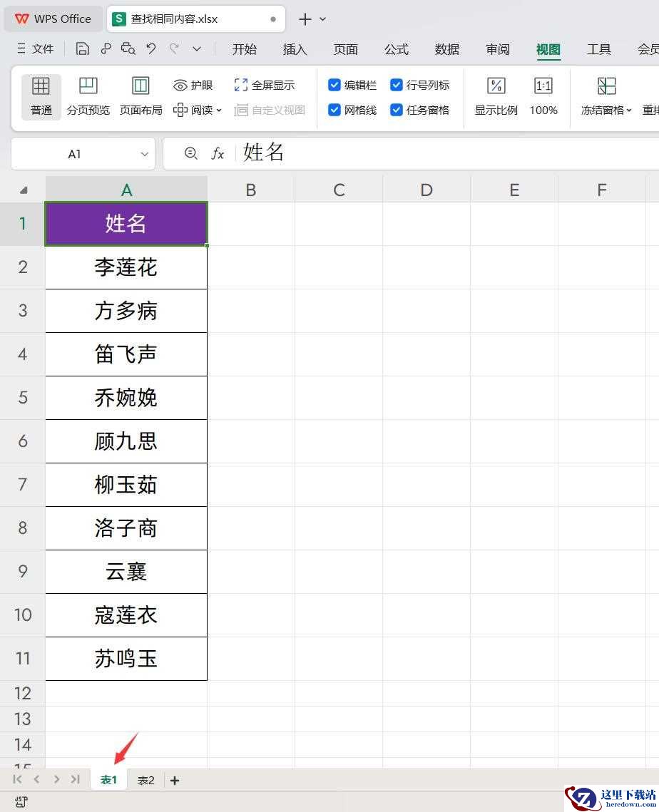Select cell containing 笛飞声
The height and width of the screenshot is (812, 659).
click(126, 354)
